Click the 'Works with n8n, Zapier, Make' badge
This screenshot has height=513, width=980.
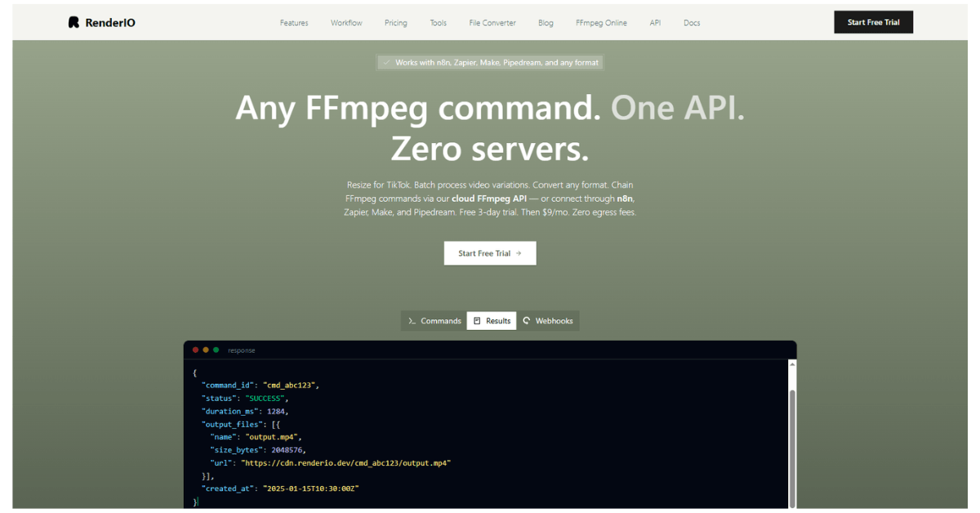coord(490,62)
